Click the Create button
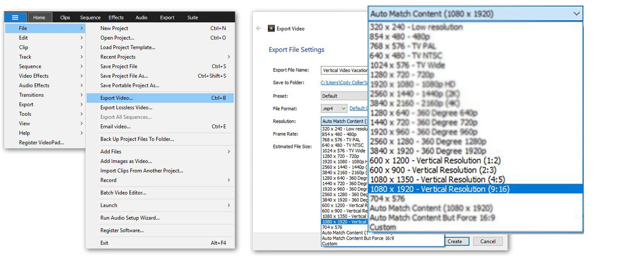 [455, 241]
